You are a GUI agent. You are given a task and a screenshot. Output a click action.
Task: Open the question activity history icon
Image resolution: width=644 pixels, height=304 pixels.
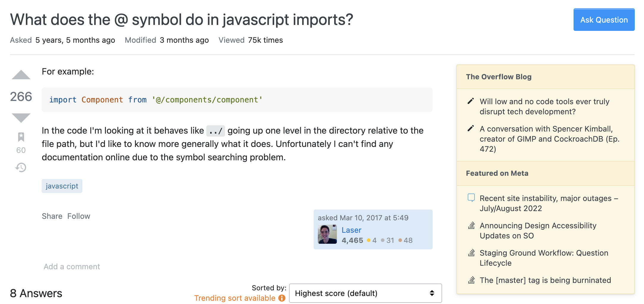click(21, 167)
